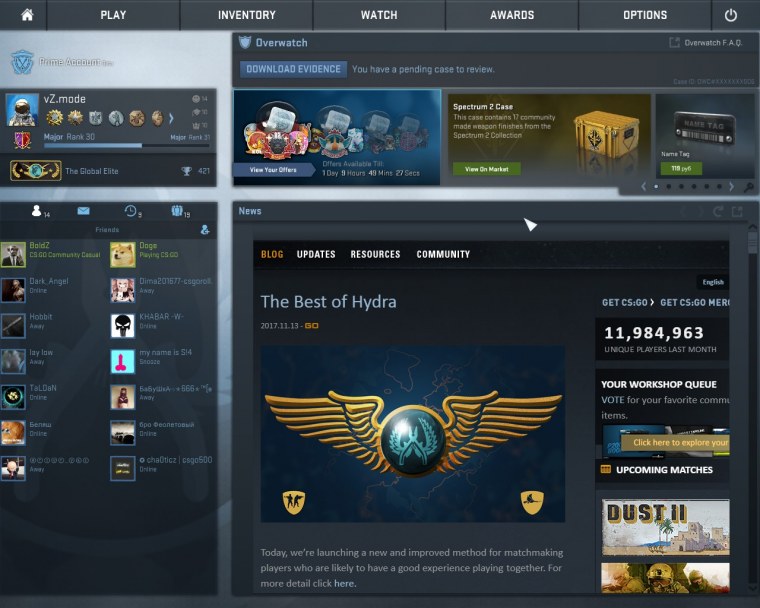Viewport: 760px width, 608px height.
Task: Open news in external browser icon
Action: (737, 211)
